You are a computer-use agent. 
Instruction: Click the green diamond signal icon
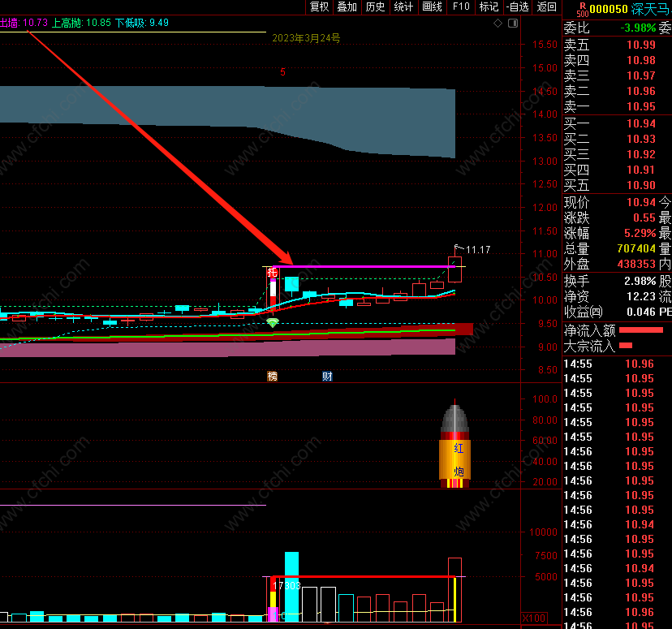click(273, 323)
